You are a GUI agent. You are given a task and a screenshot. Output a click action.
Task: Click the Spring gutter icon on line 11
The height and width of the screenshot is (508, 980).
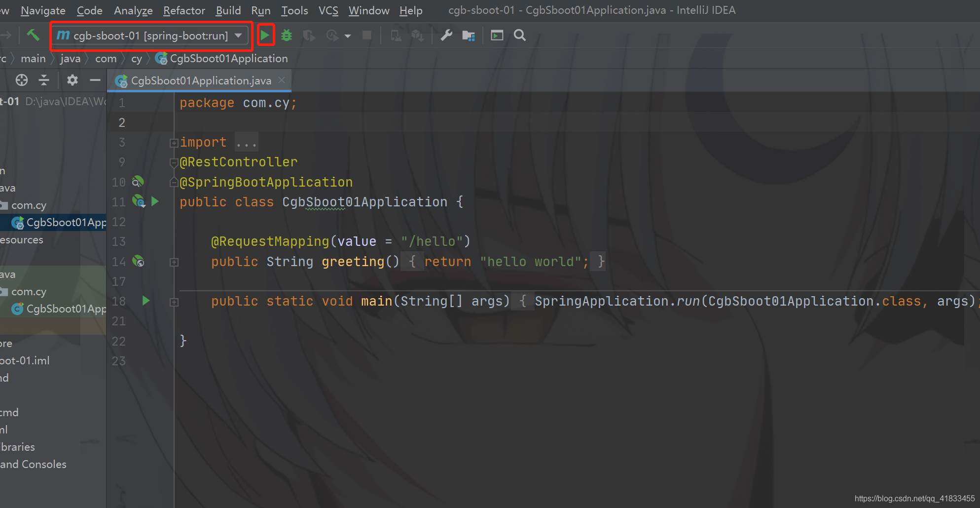click(x=139, y=201)
